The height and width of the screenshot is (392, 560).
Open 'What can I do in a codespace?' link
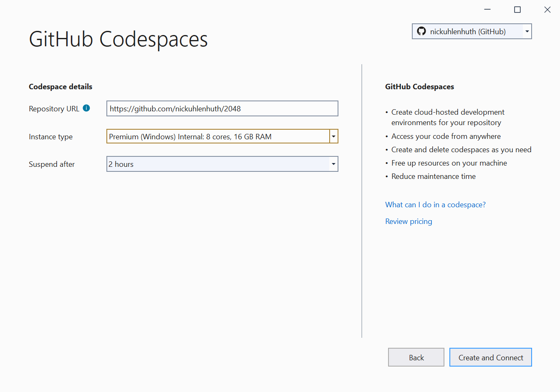click(x=435, y=205)
